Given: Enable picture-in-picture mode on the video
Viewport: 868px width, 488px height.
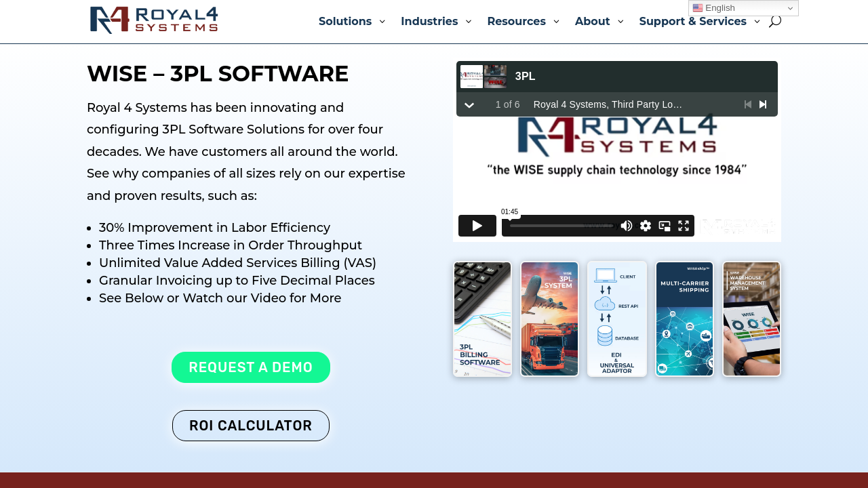Looking at the screenshot, I should 665,226.
